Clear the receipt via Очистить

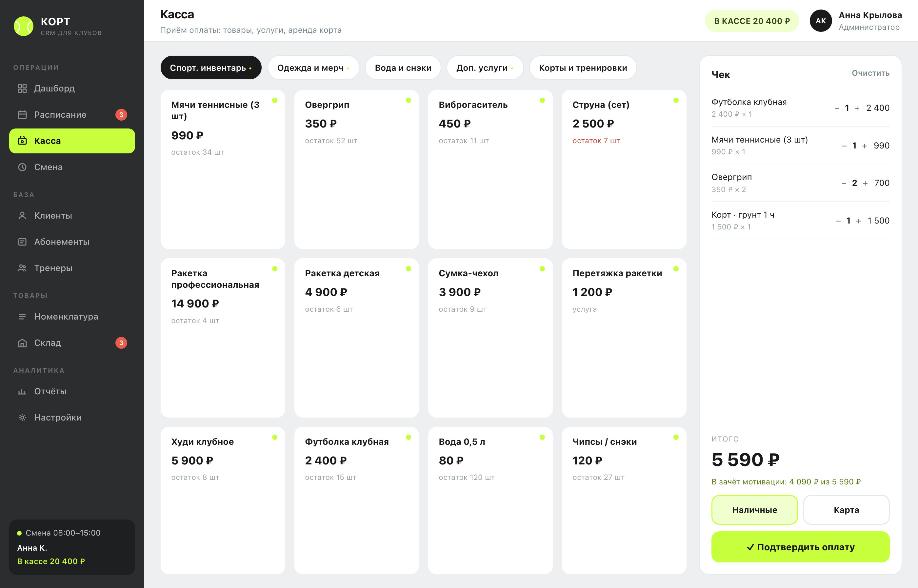click(x=870, y=73)
